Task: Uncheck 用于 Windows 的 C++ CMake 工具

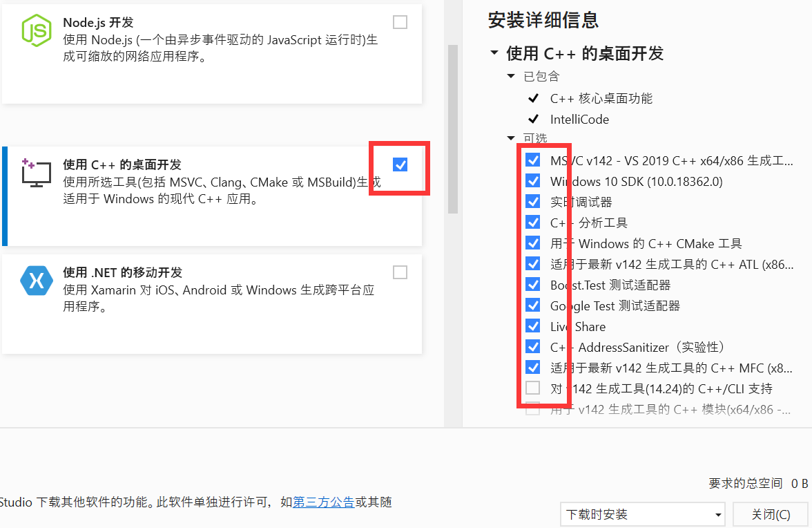Action: click(x=532, y=243)
